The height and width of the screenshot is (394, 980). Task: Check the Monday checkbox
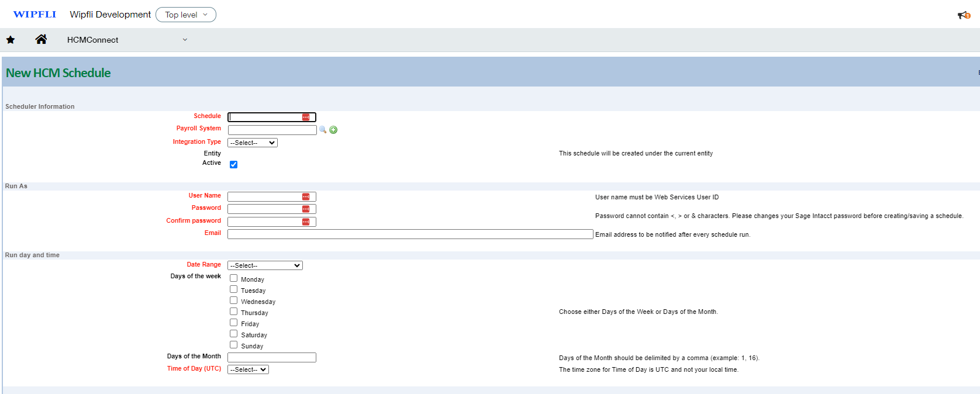click(x=233, y=278)
